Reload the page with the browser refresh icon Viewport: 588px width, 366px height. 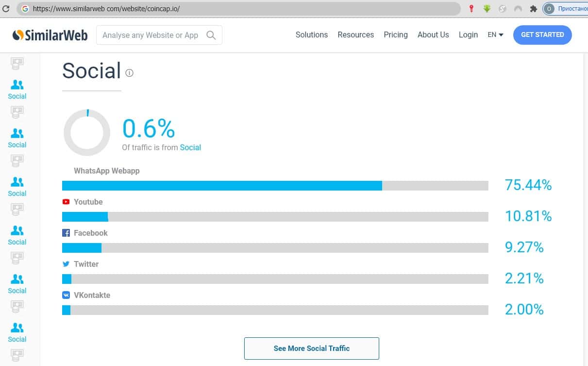[x=6, y=9]
